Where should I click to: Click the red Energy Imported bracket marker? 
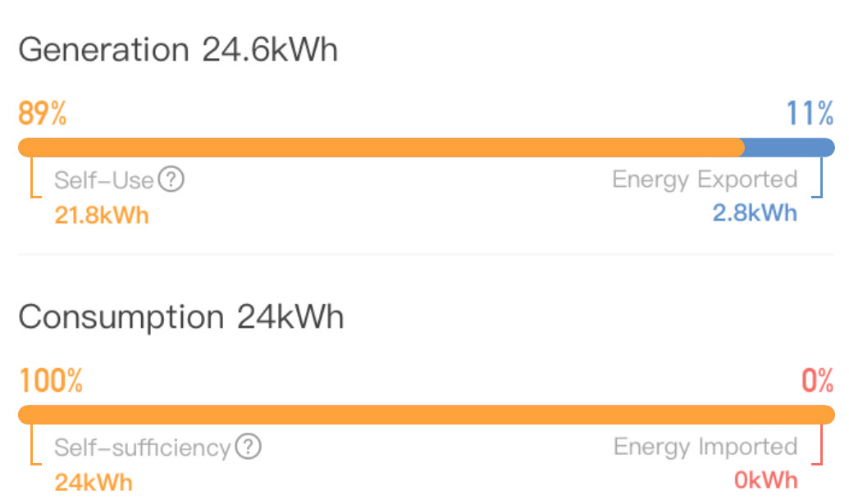pos(818,444)
